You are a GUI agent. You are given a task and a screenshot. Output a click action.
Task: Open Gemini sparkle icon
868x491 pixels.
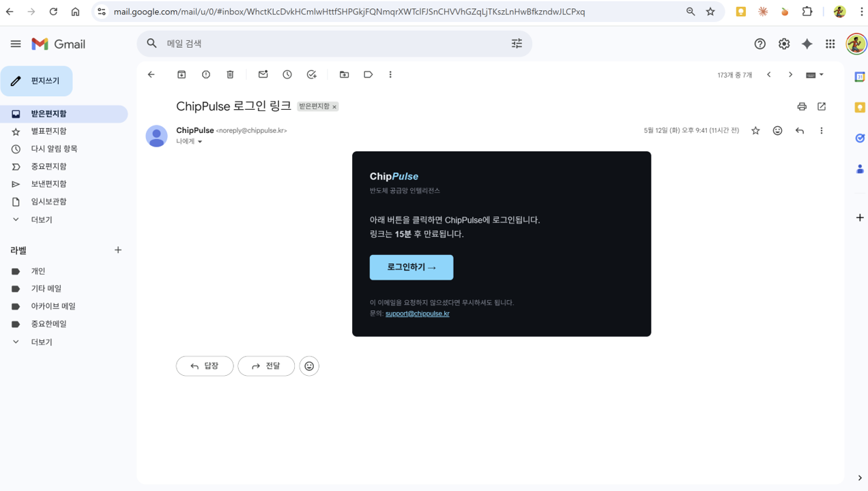pos(807,44)
